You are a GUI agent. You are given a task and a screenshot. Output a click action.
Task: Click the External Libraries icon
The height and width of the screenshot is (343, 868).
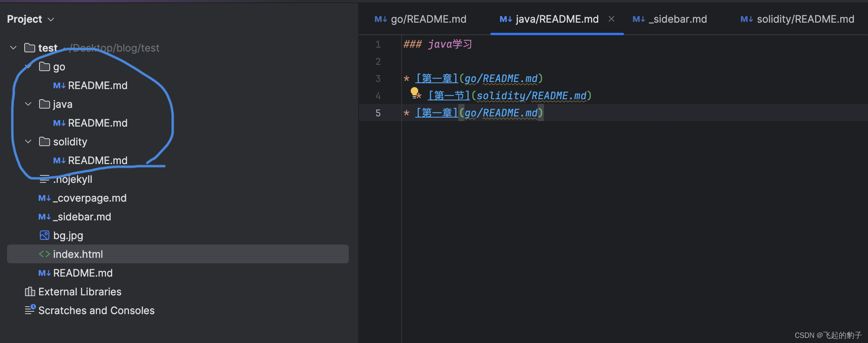[x=30, y=291]
